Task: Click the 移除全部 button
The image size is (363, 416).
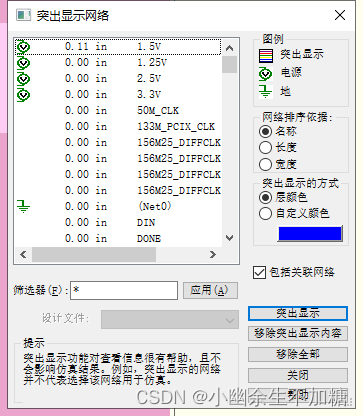Action: click(x=298, y=354)
